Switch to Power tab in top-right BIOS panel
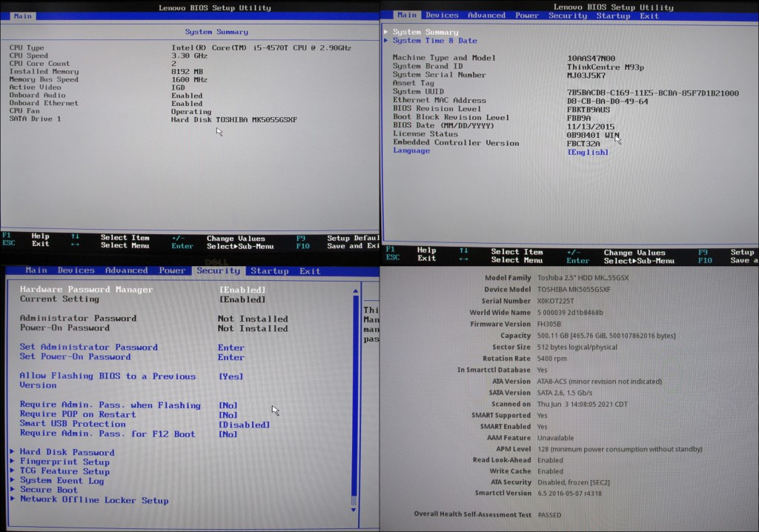Screen dimensions: 759x532 point(527,16)
